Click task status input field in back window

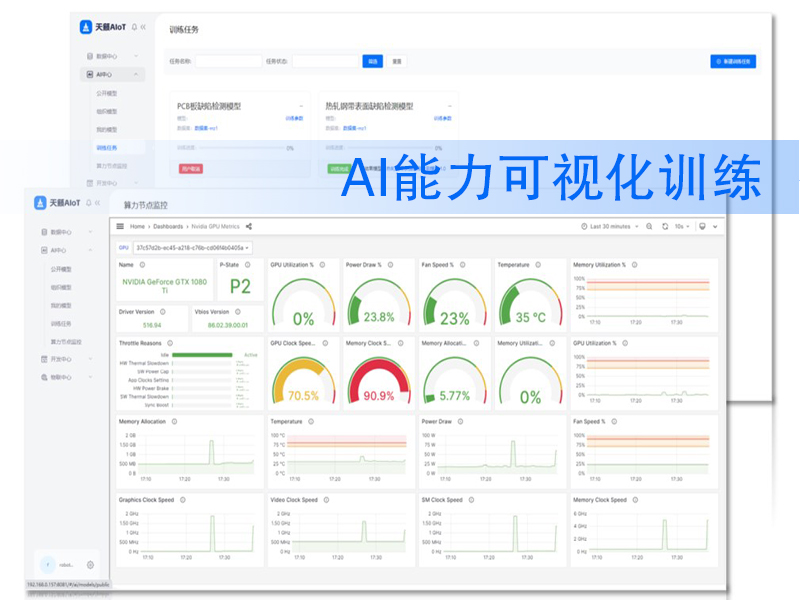326,61
